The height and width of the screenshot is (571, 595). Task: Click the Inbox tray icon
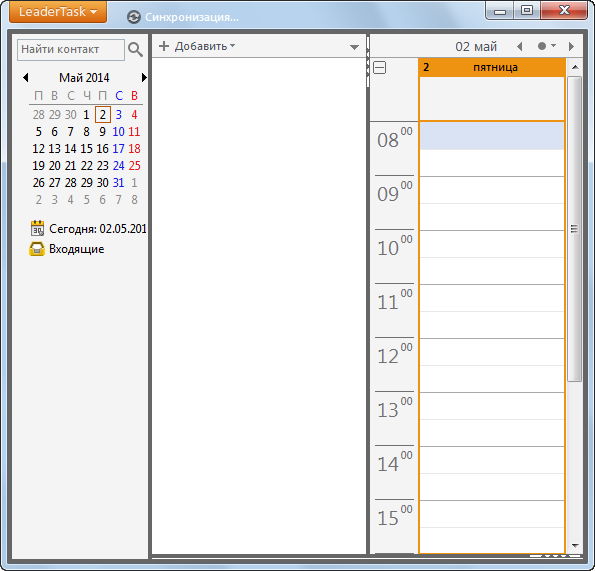[x=37, y=249]
